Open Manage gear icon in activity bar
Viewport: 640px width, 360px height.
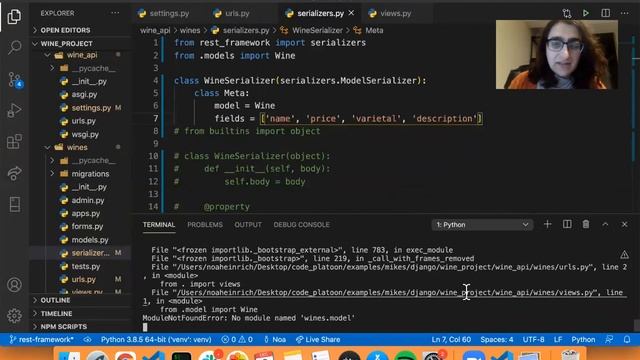click(x=14, y=316)
